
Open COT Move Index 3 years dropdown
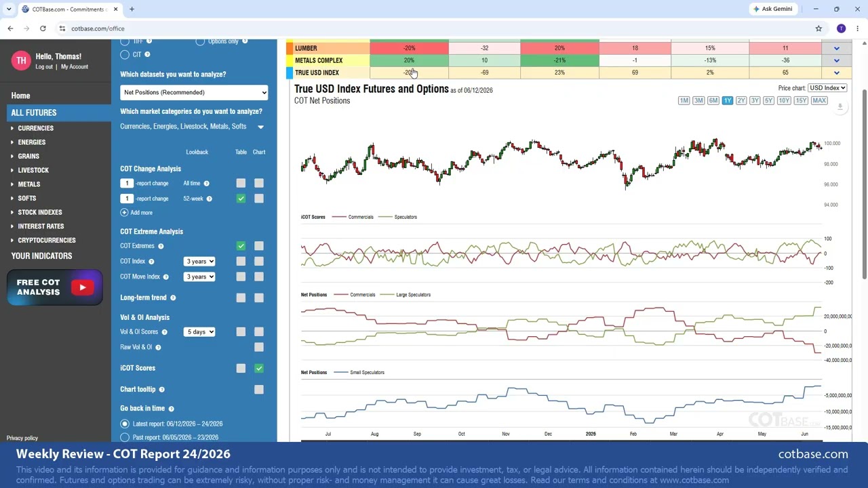pos(199,277)
